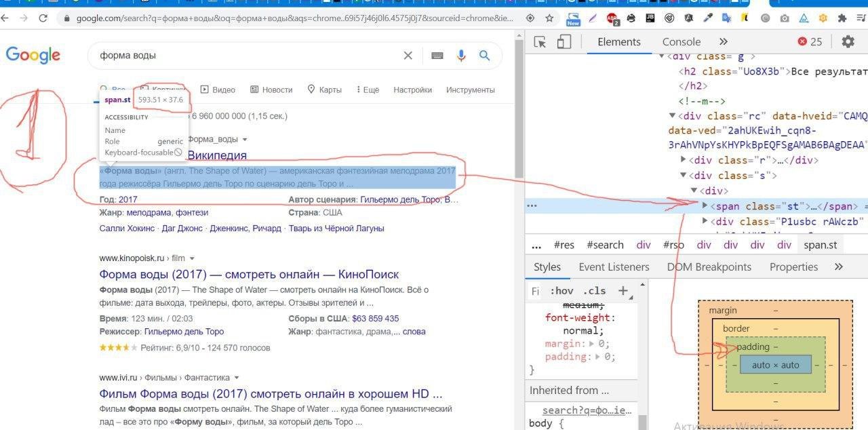
Task: Open Настройки search settings
Action: pos(412,90)
